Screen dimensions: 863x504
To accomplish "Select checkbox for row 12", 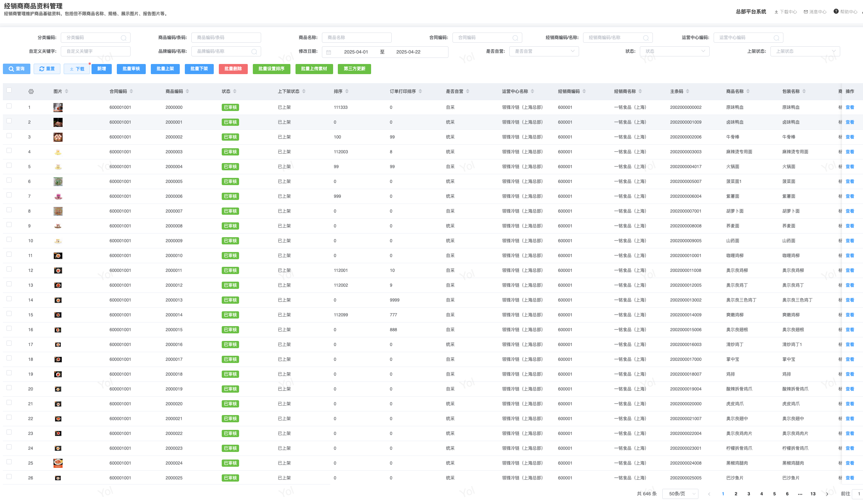I will click(x=9, y=269).
